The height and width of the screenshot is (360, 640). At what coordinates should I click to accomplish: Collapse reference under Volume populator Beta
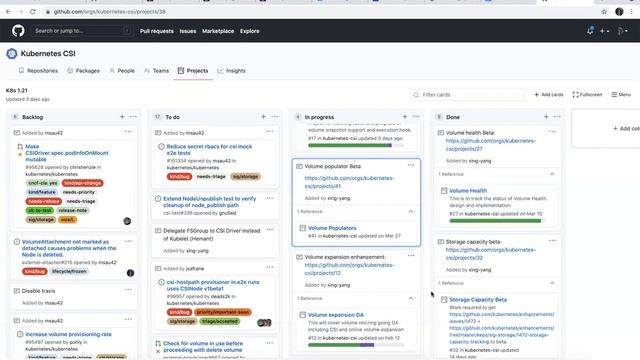pyautogui.click(x=411, y=211)
